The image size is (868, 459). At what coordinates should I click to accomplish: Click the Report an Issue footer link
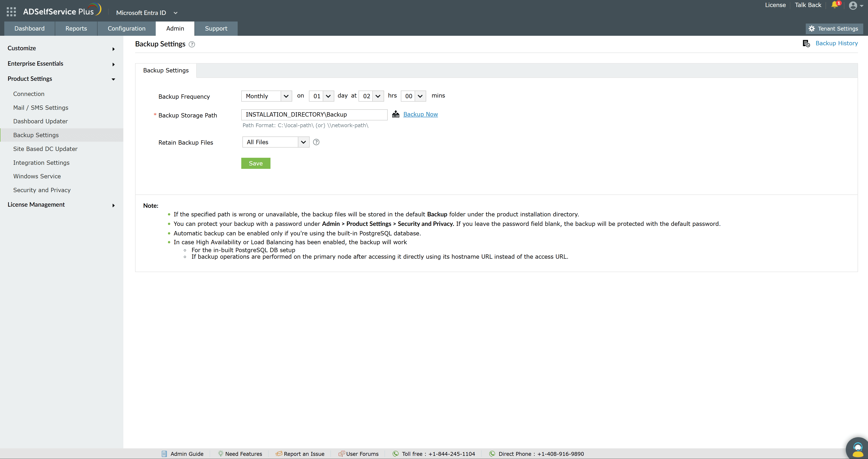[x=304, y=454]
